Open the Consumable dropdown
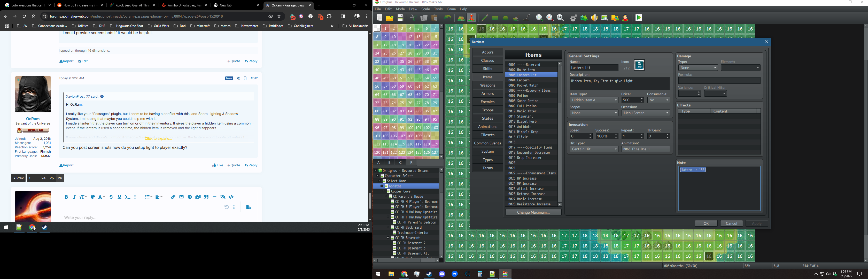Image resolution: width=868 pixels, height=279 pixels. point(658,100)
